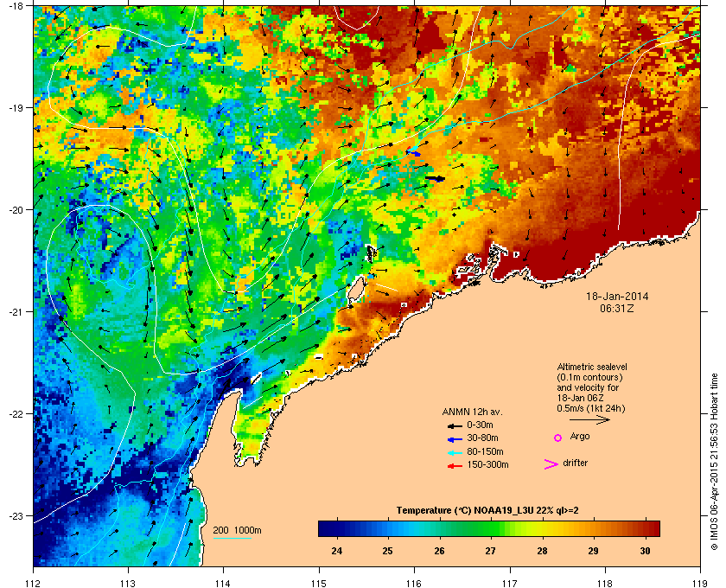Click the 'Altimetric sealevel' text
The width and height of the screenshot is (726, 588).
592,367
